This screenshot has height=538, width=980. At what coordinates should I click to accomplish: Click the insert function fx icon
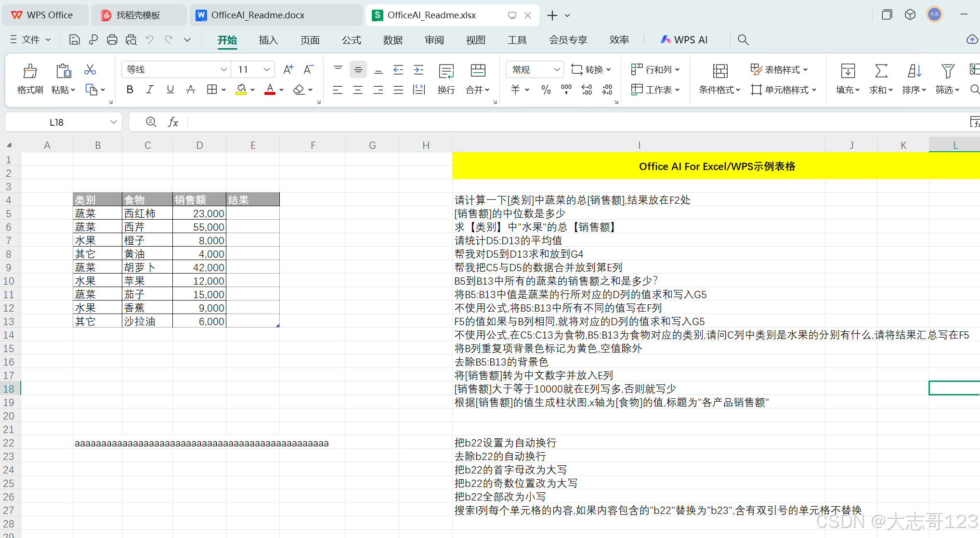[173, 122]
